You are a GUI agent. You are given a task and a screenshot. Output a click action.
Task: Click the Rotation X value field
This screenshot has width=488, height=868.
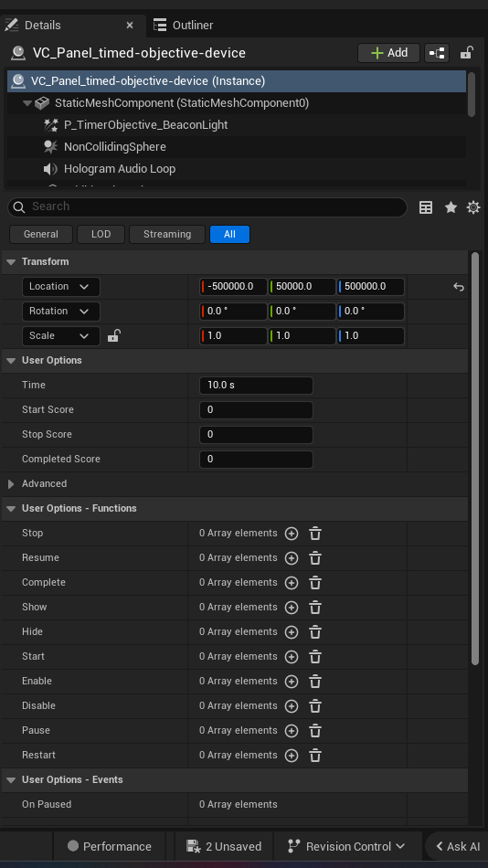[x=233, y=311]
